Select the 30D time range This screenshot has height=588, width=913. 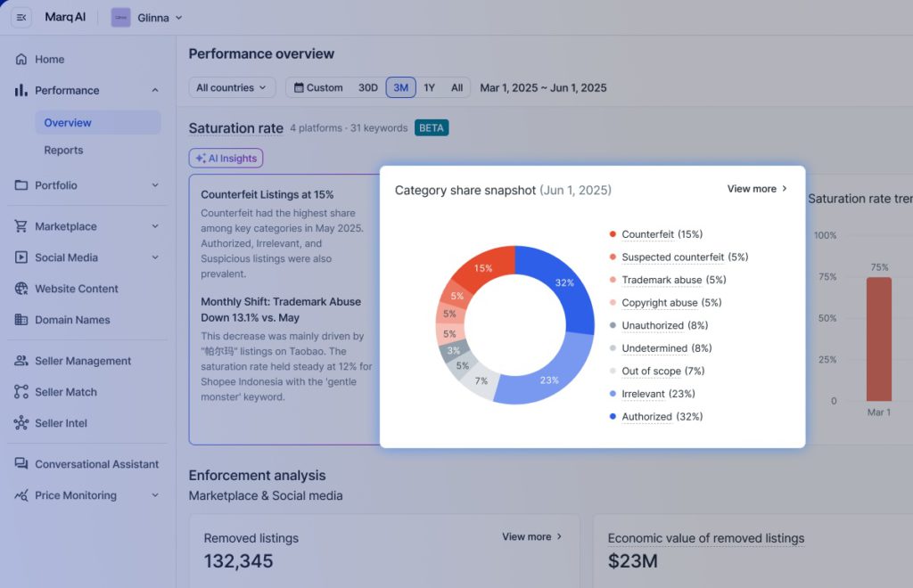pyautogui.click(x=367, y=87)
